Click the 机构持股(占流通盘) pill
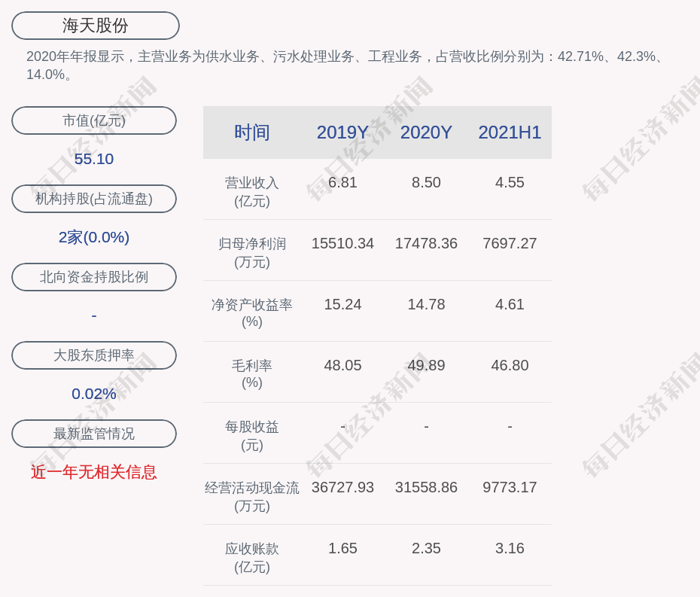 94,199
